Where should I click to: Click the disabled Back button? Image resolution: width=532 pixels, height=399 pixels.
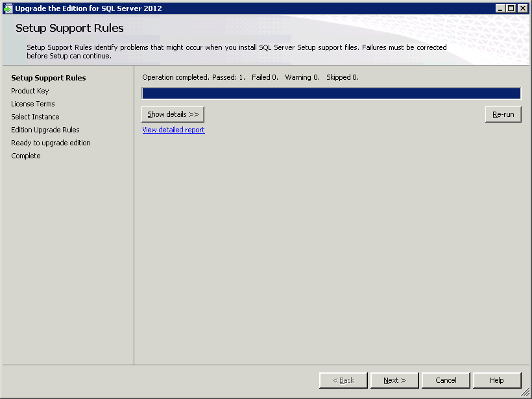(x=343, y=380)
